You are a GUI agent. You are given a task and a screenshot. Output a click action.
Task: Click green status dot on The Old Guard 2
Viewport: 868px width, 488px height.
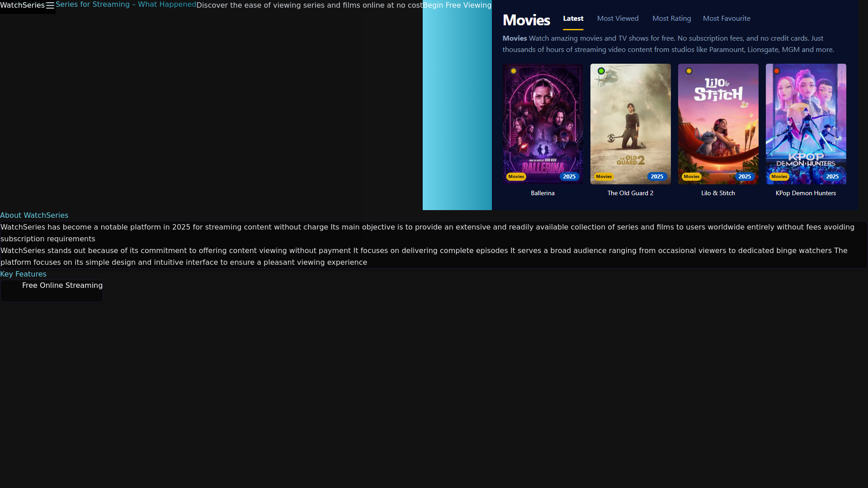(601, 71)
